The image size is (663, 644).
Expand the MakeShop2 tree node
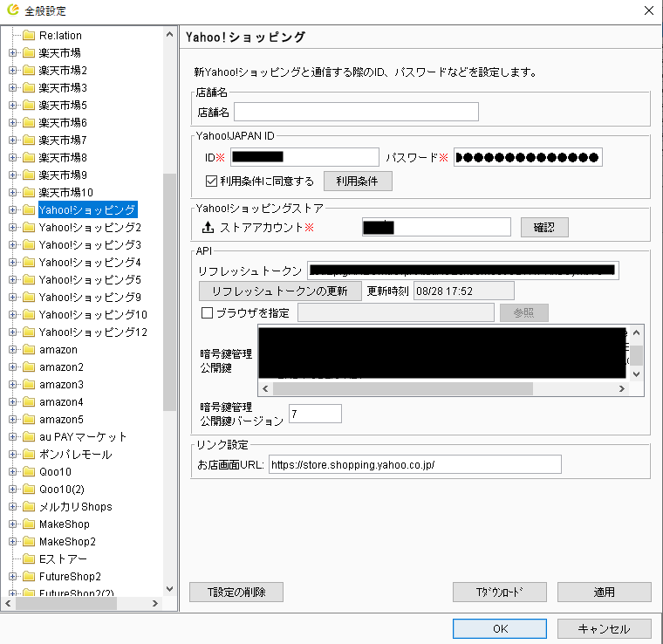click(x=13, y=542)
